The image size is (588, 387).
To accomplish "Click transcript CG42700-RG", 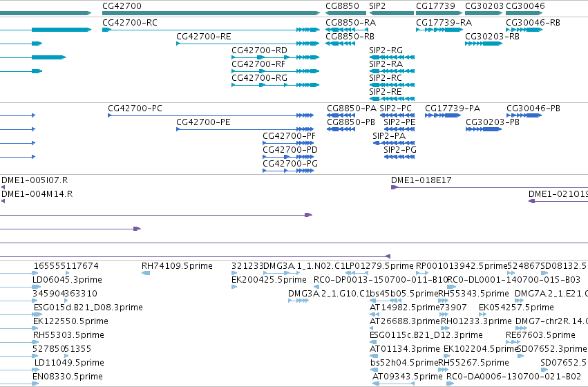I will tap(260, 78).
